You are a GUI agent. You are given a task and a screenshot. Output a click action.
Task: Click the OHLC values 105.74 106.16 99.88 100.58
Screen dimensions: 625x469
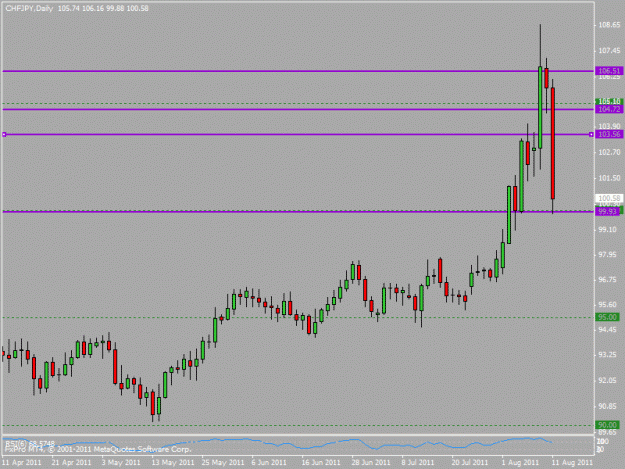pos(103,8)
